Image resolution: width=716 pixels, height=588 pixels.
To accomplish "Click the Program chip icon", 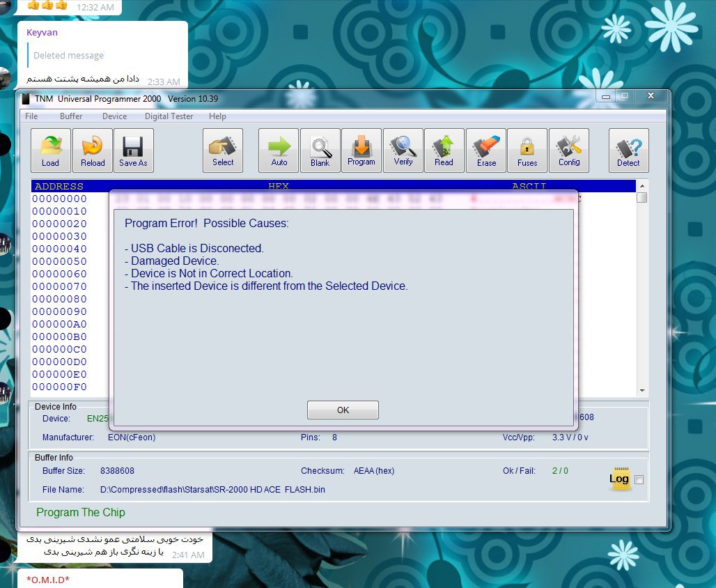I will (361, 150).
